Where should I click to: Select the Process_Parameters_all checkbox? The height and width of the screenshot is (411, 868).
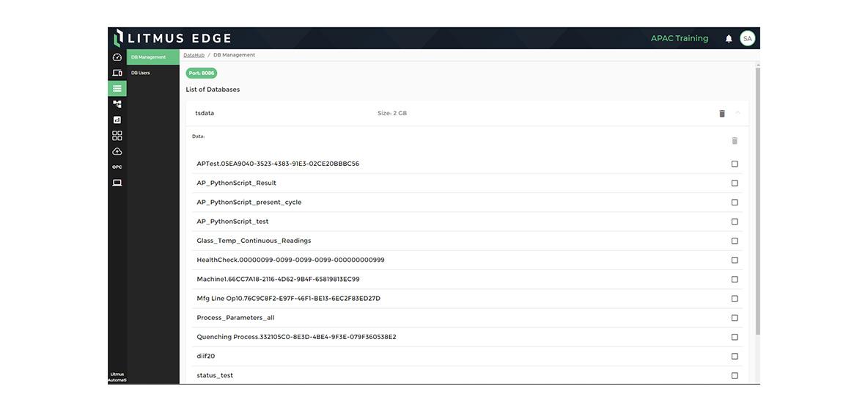coord(735,318)
